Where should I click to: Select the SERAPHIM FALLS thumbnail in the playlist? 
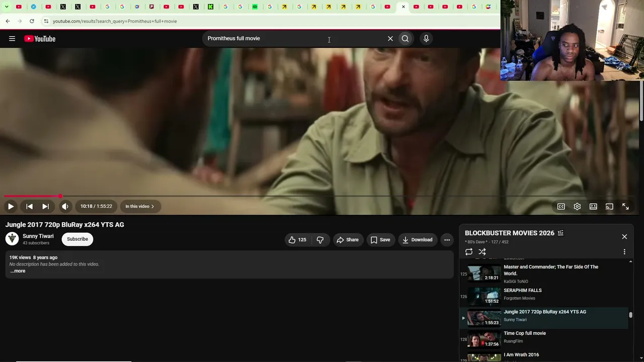(484, 296)
